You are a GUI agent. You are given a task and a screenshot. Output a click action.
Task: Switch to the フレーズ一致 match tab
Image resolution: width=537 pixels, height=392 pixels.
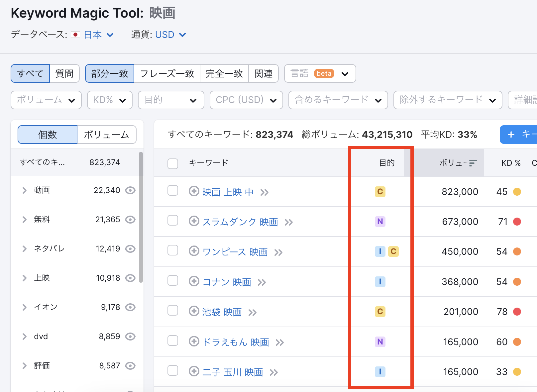coord(167,73)
